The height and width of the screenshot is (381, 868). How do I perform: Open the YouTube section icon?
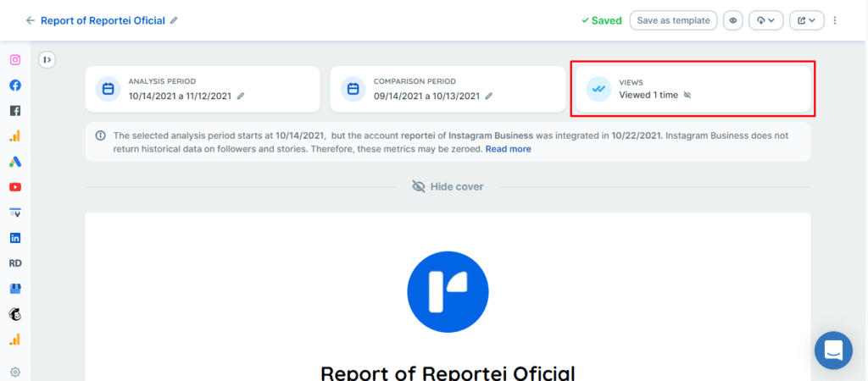click(15, 187)
